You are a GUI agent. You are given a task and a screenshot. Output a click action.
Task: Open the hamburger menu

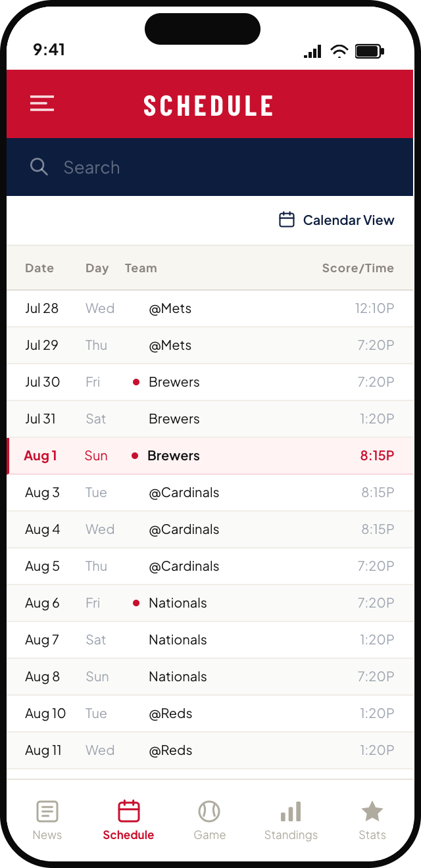[x=42, y=104]
